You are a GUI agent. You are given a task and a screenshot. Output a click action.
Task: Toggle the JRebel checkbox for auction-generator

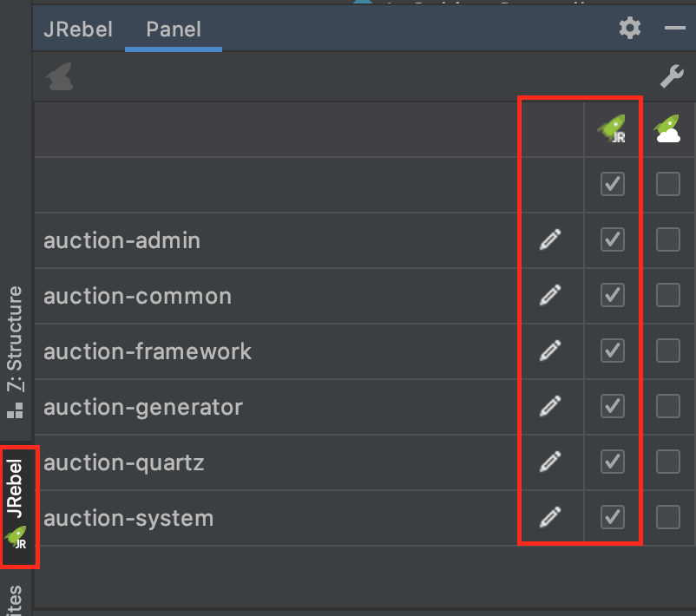pos(612,406)
